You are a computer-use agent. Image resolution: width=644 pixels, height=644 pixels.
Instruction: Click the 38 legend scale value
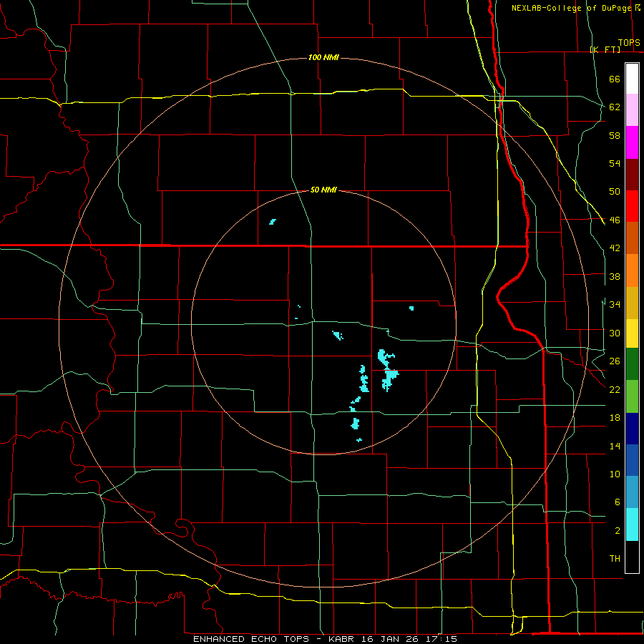tap(615, 276)
